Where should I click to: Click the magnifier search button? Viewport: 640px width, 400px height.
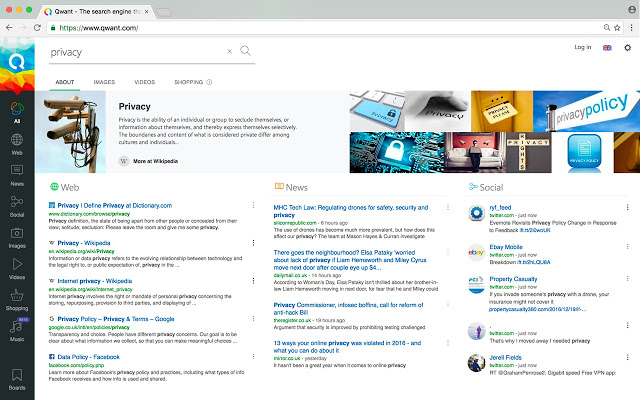245,51
